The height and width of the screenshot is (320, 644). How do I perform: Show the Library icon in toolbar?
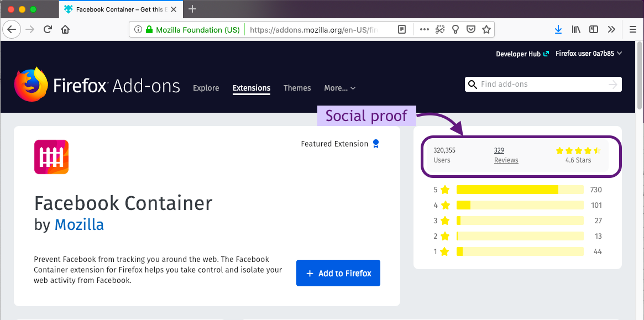click(576, 29)
